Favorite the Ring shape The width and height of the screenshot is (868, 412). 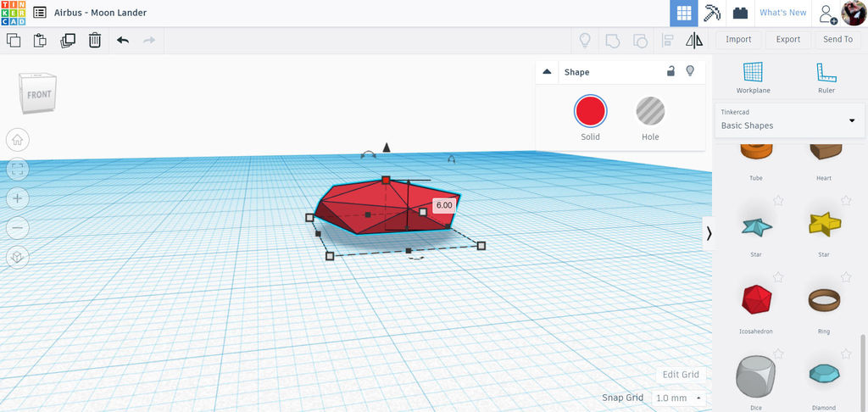846,276
